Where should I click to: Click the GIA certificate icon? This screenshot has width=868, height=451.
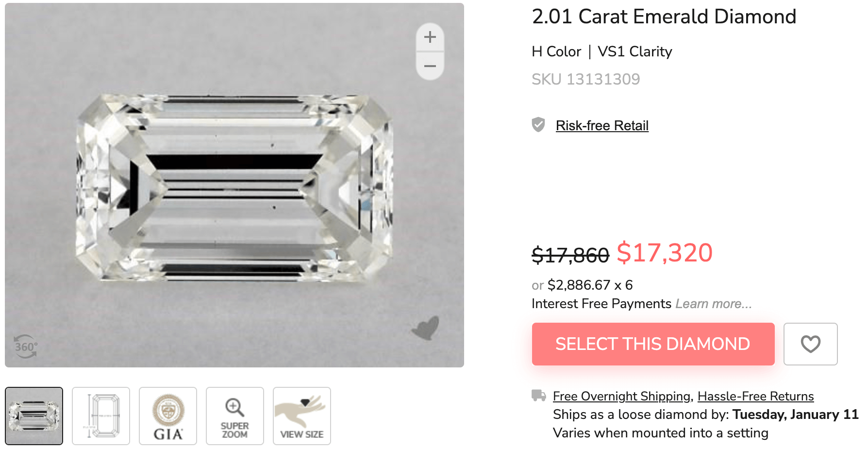(167, 416)
